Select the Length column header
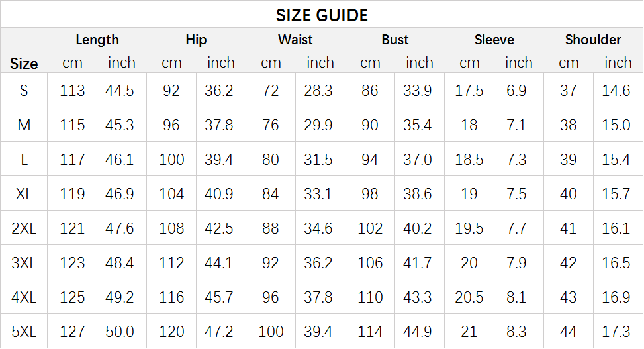 coord(97,40)
